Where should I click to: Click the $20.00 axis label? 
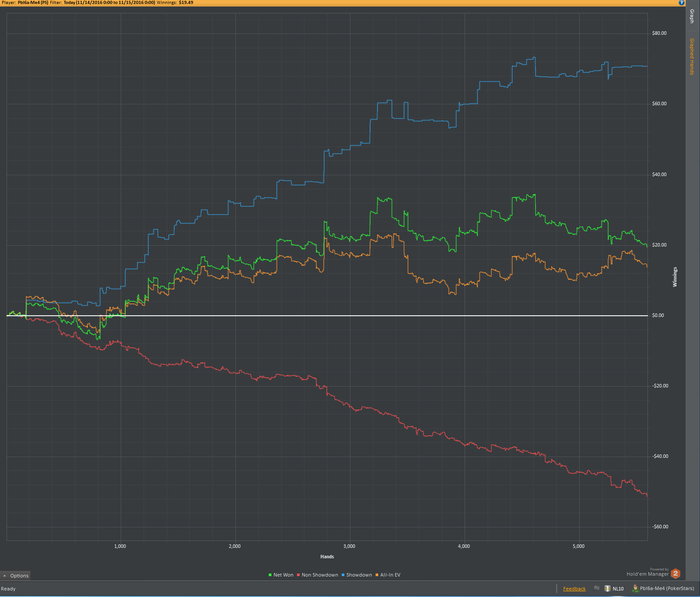(x=659, y=245)
